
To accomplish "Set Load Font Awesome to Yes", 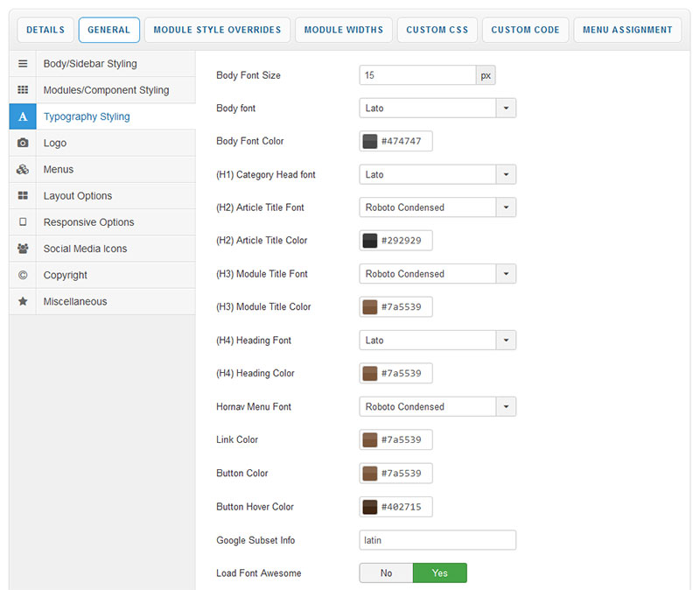I will (x=439, y=573).
